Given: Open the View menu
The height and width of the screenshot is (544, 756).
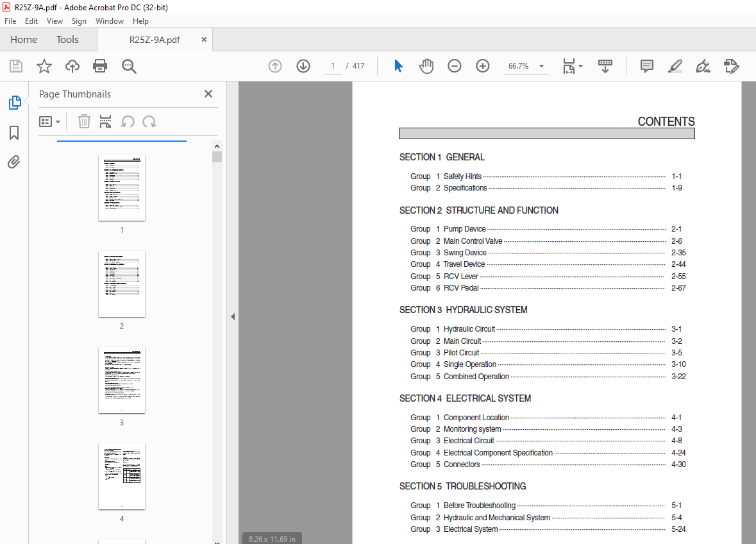Looking at the screenshot, I should point(55,21).
